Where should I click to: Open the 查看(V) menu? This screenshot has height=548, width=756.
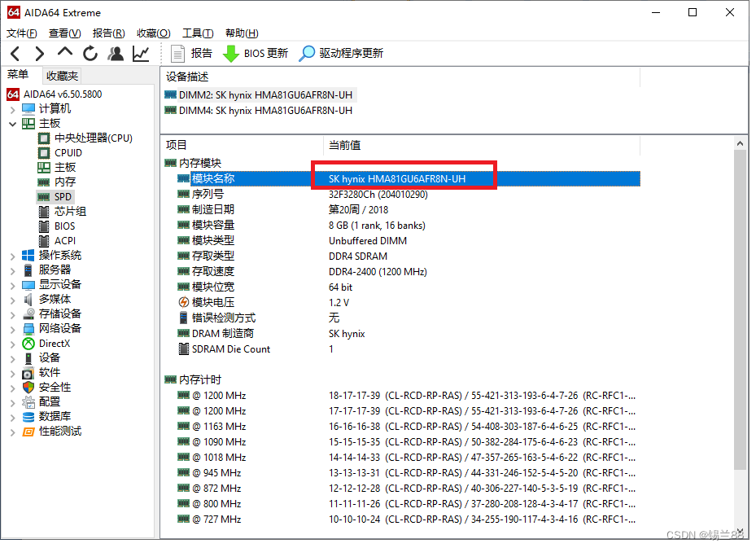point(64,33)
